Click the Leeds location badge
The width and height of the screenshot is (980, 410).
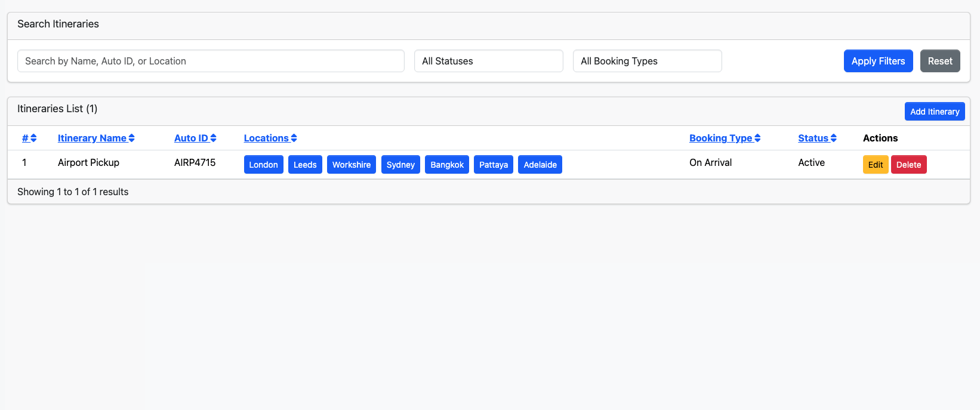tap(305, 165)
